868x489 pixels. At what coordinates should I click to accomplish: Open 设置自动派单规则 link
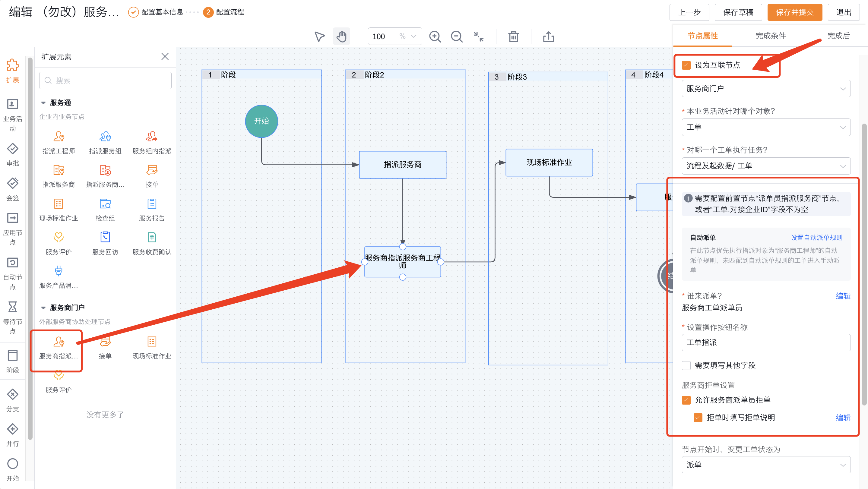(x=816, y=238)
